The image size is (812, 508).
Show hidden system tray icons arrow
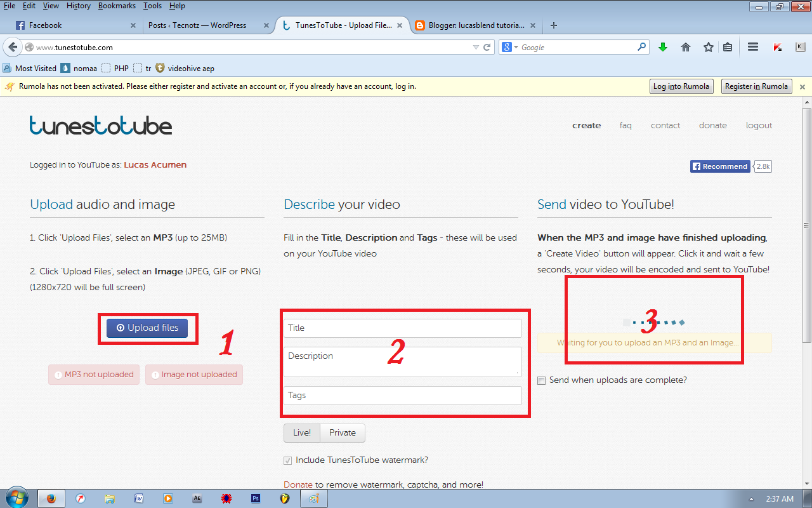coord(752,498)
